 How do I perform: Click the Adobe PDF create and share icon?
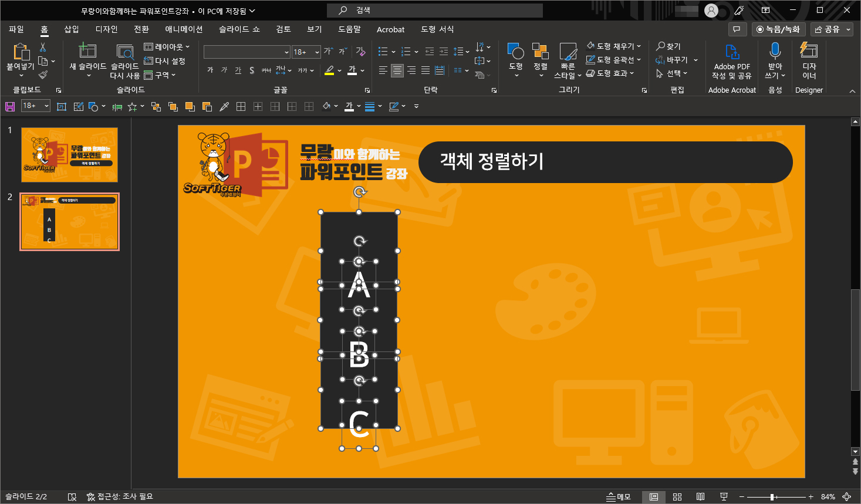coord(732,52)
